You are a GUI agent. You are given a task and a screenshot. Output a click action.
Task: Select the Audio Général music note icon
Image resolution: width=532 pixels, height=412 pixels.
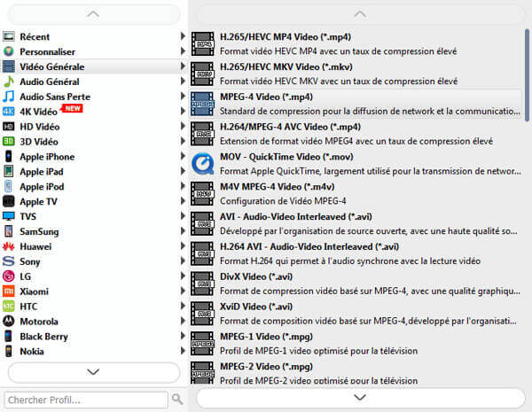9,82
